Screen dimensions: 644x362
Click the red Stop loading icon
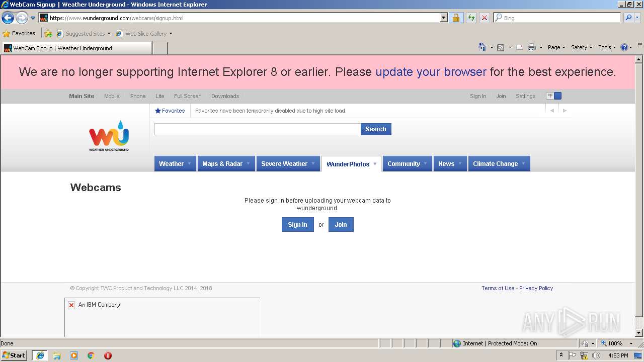pos(485,18)
